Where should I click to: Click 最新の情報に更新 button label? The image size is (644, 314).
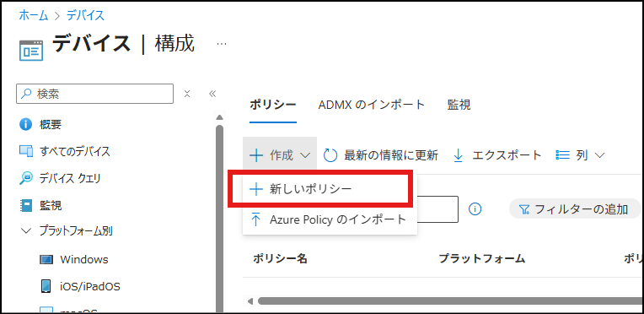391,155
